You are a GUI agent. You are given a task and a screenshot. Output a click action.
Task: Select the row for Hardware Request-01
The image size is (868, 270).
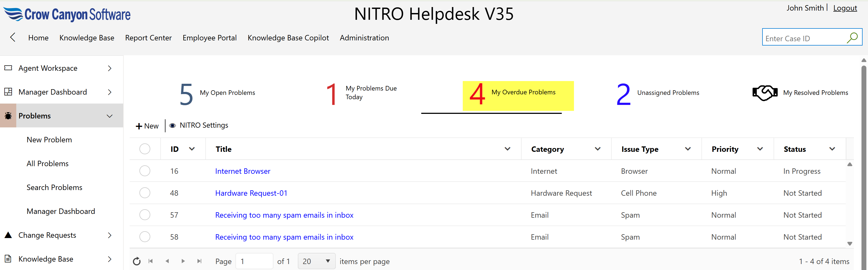145,193
